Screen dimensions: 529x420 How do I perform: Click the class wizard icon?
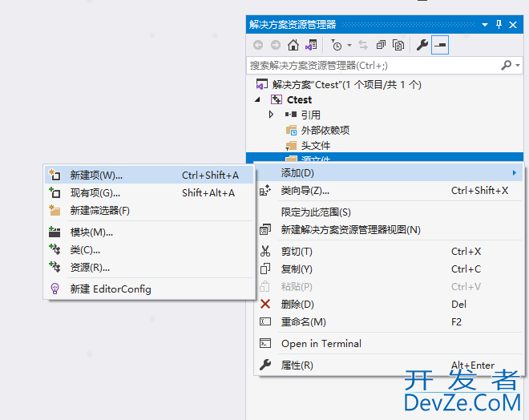point(265,191)
